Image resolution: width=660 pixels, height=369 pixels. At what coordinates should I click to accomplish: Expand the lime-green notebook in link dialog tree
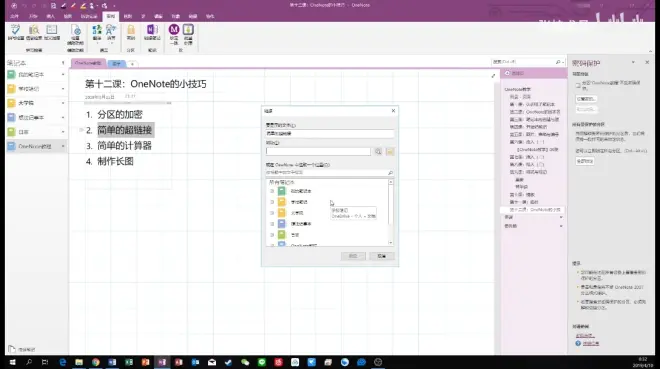coord(272,235)
